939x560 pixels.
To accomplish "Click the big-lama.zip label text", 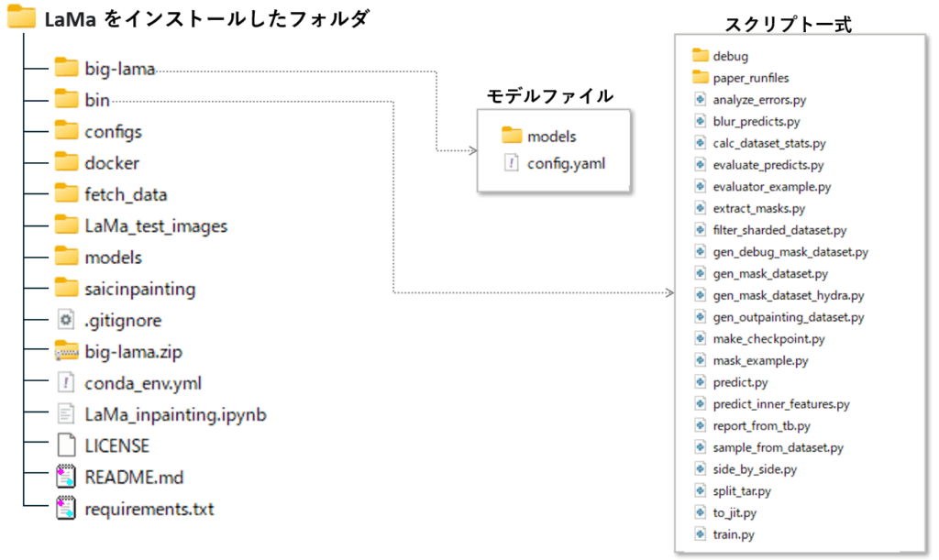I will click(133, 352).
